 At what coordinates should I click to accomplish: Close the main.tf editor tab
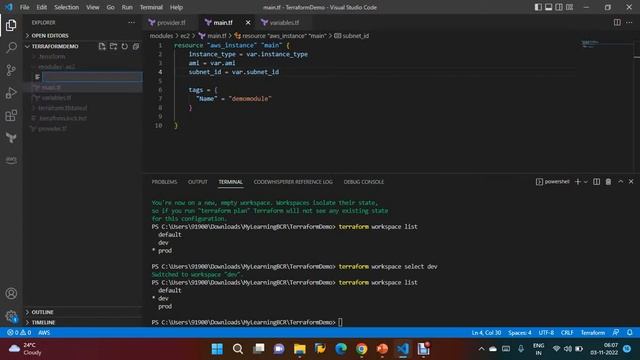click(x=248, y=23)
